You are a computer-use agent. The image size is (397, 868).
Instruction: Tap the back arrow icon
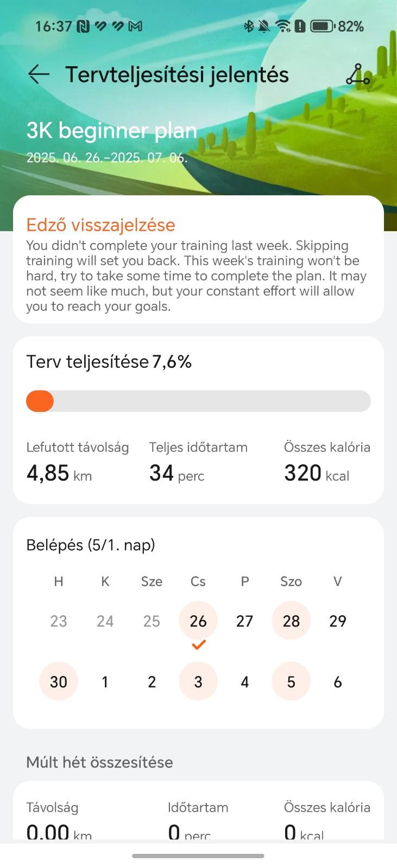point(39,74)
